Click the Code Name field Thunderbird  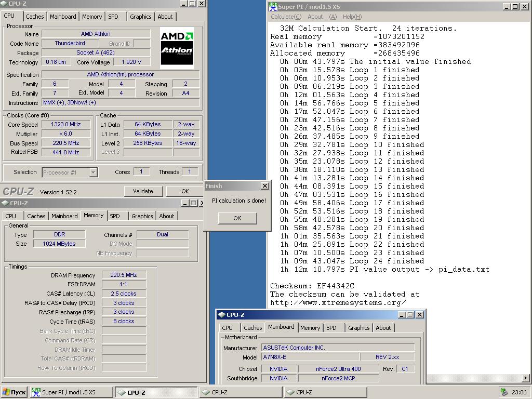(70, 44)
